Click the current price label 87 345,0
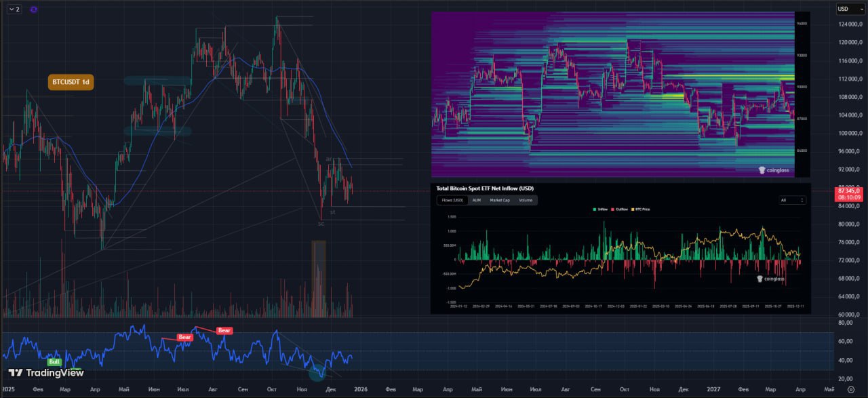 coord(850,193)
